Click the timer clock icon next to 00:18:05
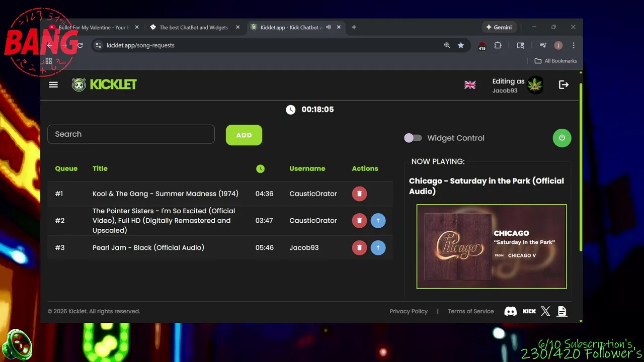644x362 pixels. 290,110
